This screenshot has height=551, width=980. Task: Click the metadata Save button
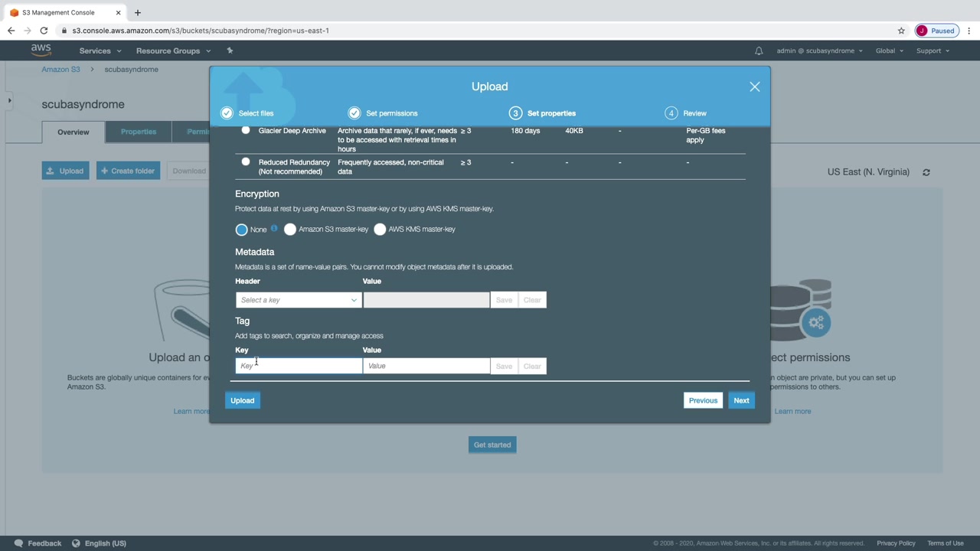(504, 300)
